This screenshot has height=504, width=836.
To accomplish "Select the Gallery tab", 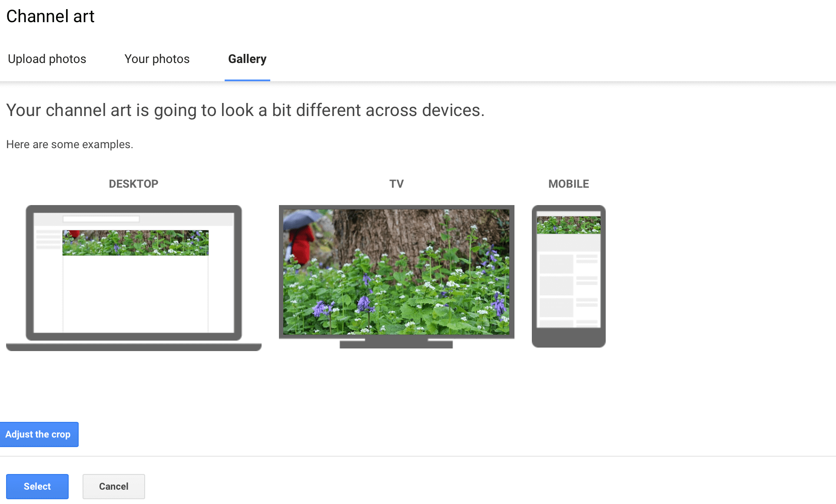I will [x=247, y=59].
